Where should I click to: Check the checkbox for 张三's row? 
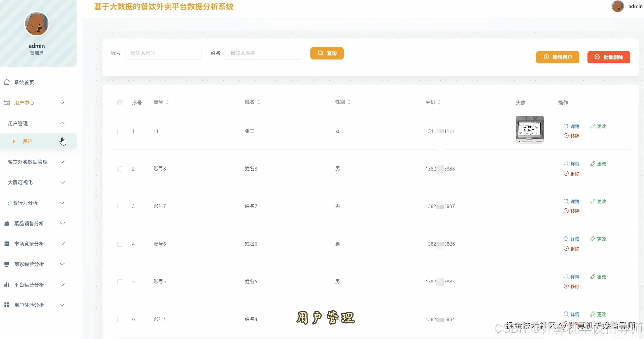119,131
